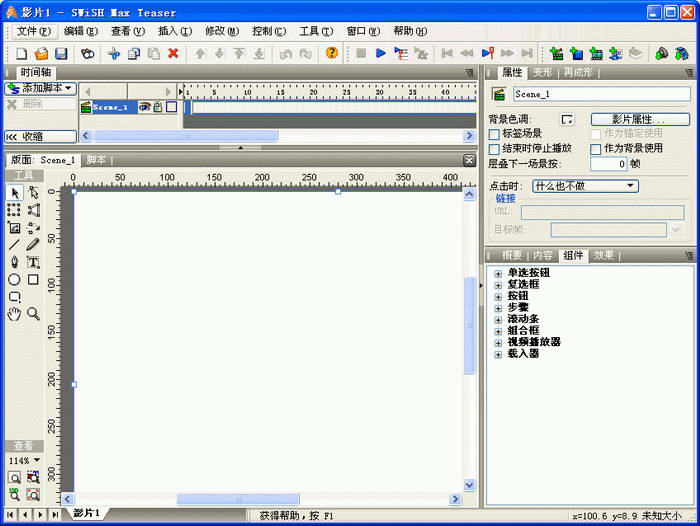This screenshot has width=700, height=526.
Task: Select the Rectangle shape tool
Action: pyautogui.click(x=33, y=280)
